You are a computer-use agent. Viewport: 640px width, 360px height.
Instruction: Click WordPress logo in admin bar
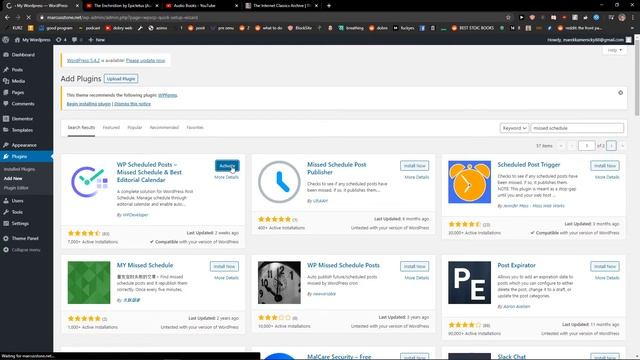click(x=6, y=40)
